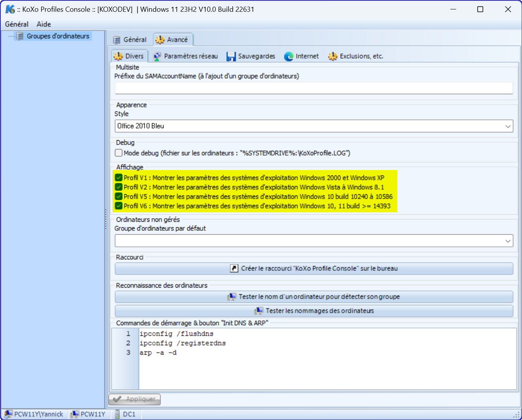
Task: Click the Exclusions gears icon
Action: point(333,56)
